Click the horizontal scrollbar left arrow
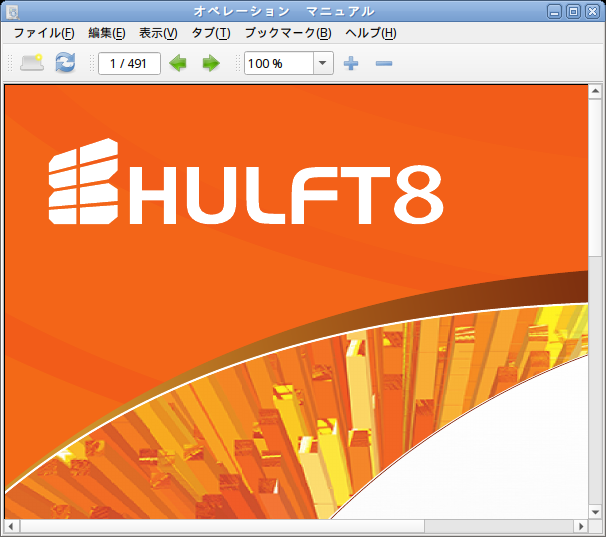This screenshot has width=606, height=537. tap(11, 527)
